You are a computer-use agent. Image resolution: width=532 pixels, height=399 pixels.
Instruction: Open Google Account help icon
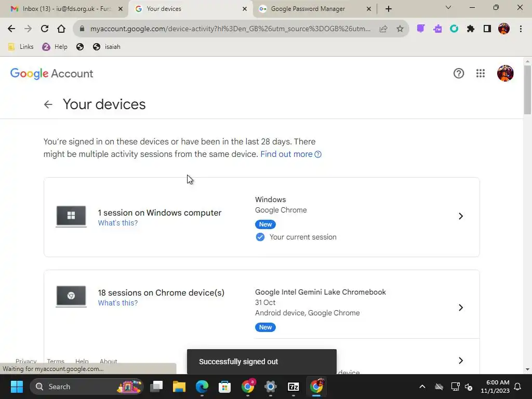(x=459, y=73)
